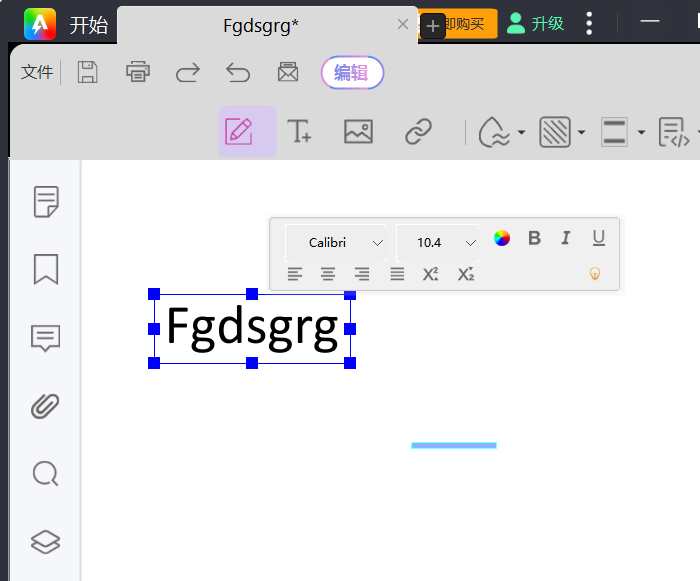Select the Insert Image tool
Image resolution: width=700 pixels, height=581 pixels.
point(358,131)
